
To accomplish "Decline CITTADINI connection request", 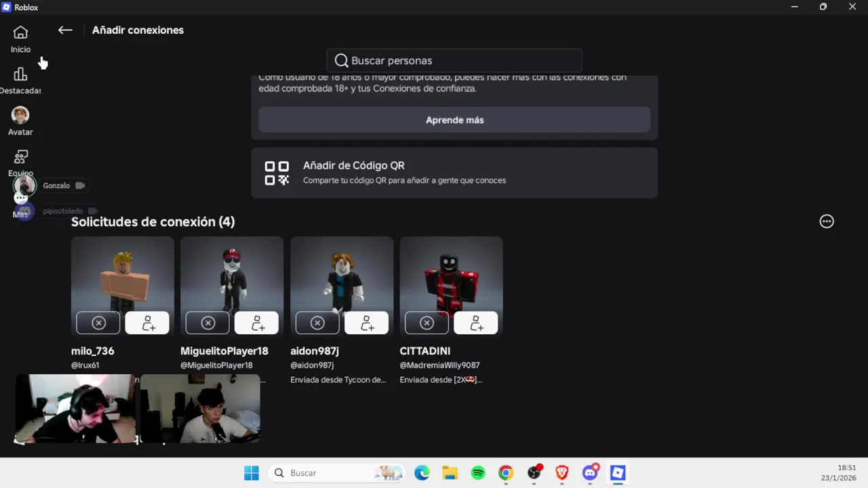I will coord(427,323).
